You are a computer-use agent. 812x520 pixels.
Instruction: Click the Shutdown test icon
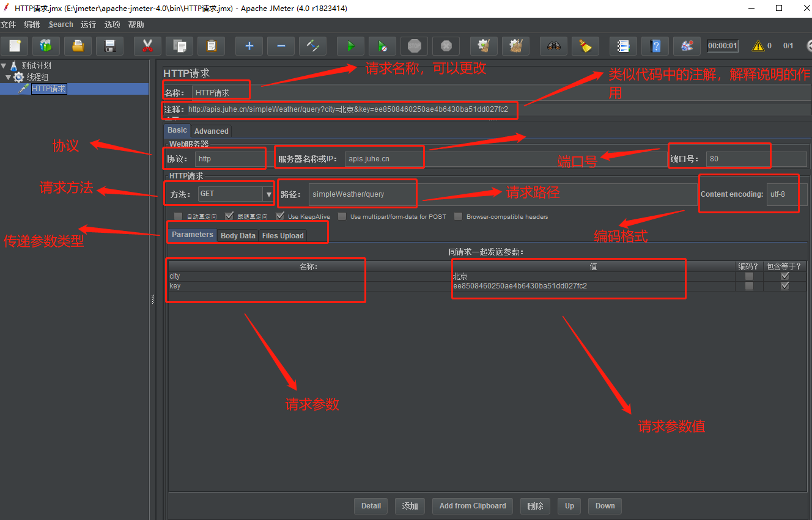tap(446, 46)
